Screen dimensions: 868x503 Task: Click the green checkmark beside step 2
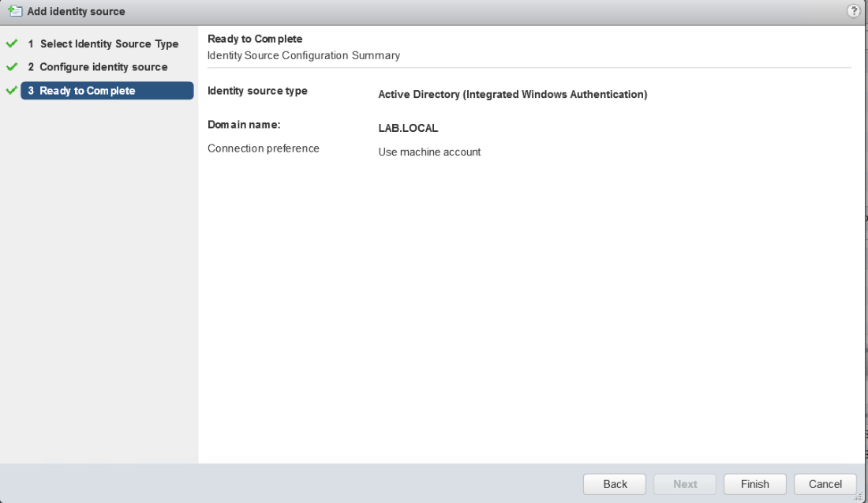click(10, 67)
